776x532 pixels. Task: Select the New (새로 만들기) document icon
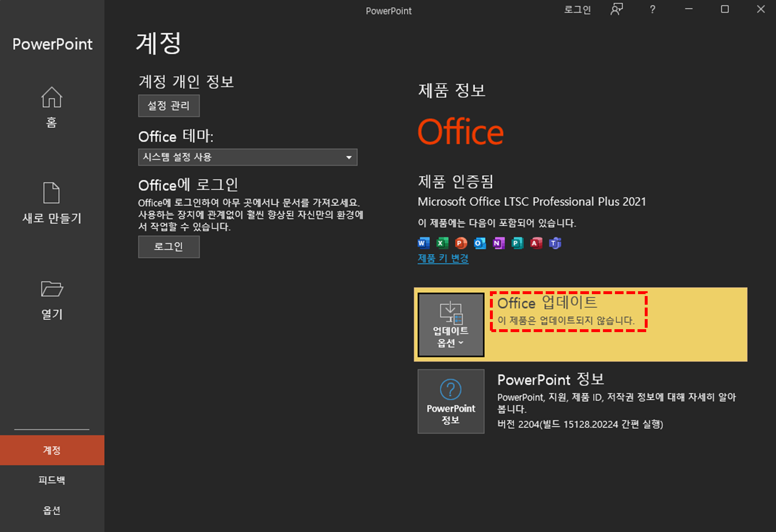(51, 193)
